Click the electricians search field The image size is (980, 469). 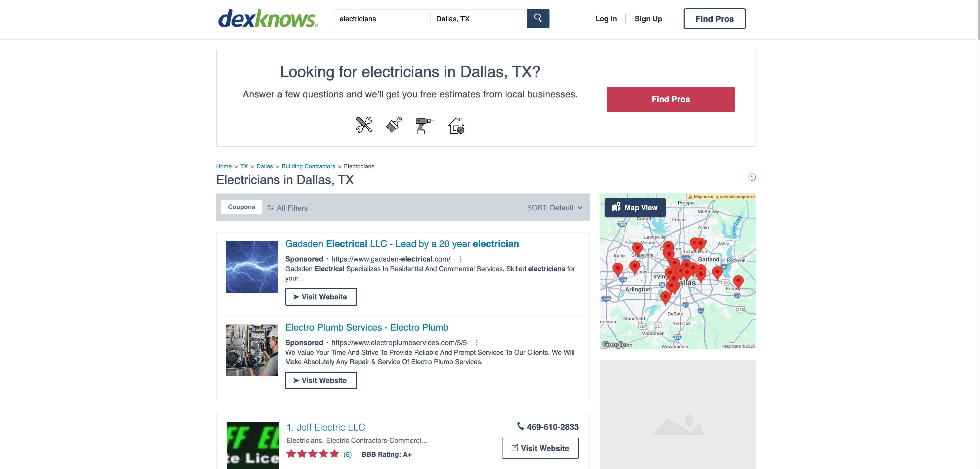(x=382, y=19)
